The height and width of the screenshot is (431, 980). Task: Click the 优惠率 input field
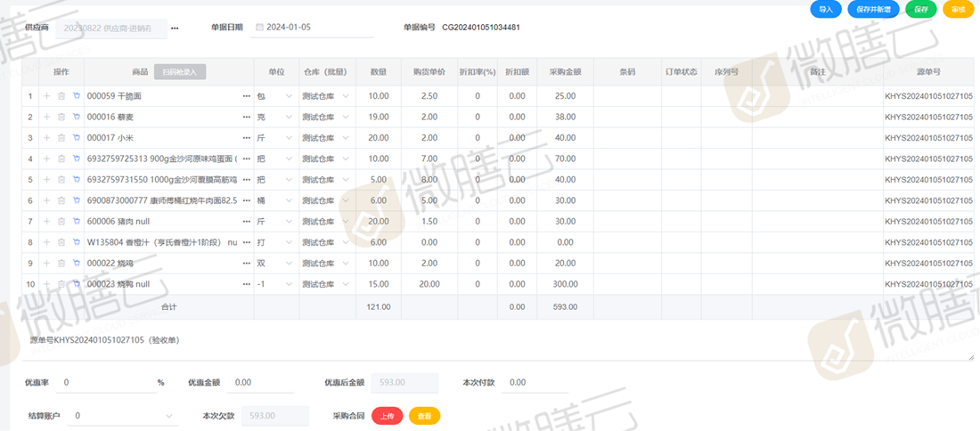coord(105,383)
